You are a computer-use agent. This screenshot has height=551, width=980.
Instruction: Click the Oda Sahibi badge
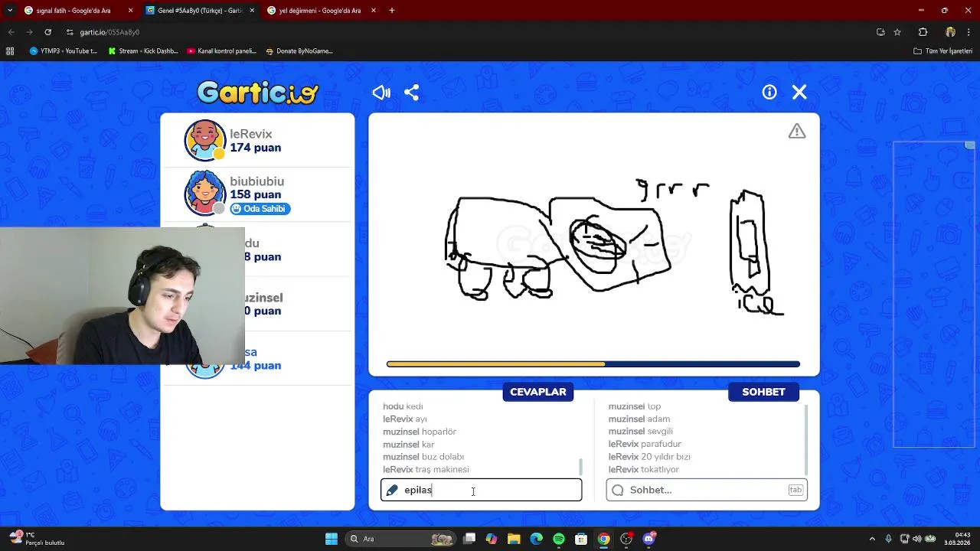pos(260,209)
